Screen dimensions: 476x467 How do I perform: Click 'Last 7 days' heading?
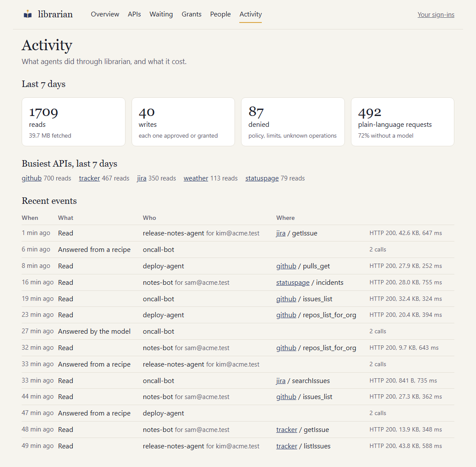coord(43,84)
